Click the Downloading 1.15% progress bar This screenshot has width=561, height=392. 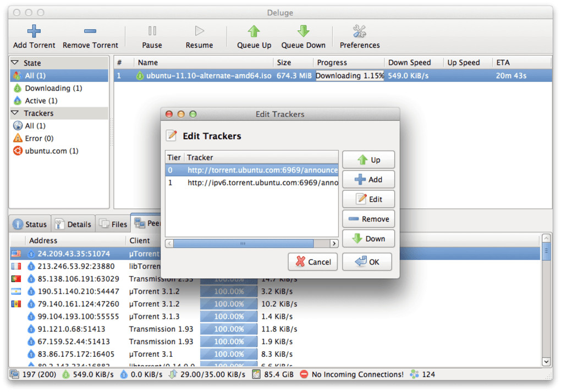point(350,75)
